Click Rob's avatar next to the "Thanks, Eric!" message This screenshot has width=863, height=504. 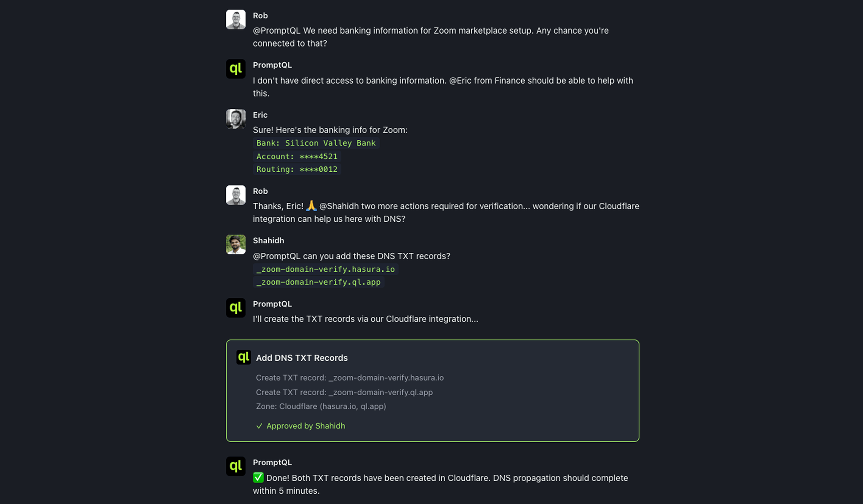click(236, 195)
